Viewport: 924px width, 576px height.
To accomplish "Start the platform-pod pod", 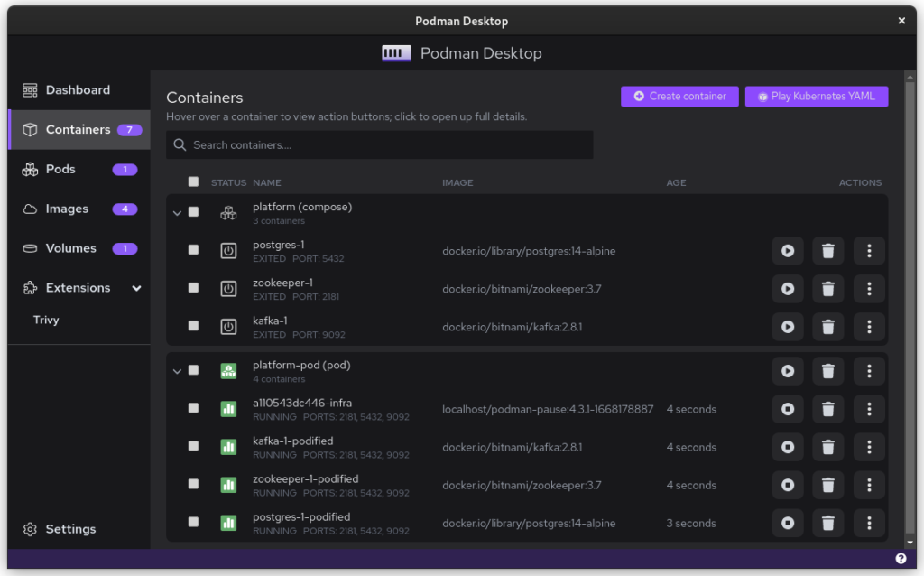I will [x=788, y=371].
